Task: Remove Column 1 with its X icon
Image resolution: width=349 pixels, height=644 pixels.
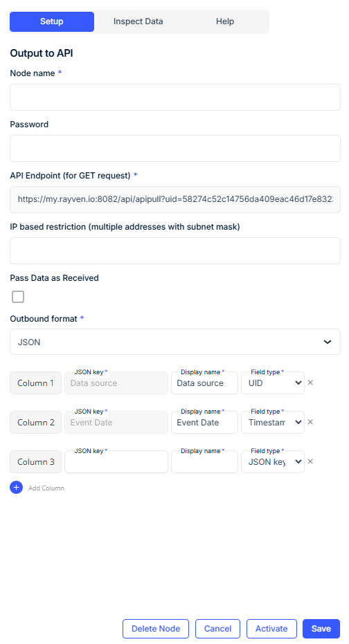Action: [x=310, y=383]
